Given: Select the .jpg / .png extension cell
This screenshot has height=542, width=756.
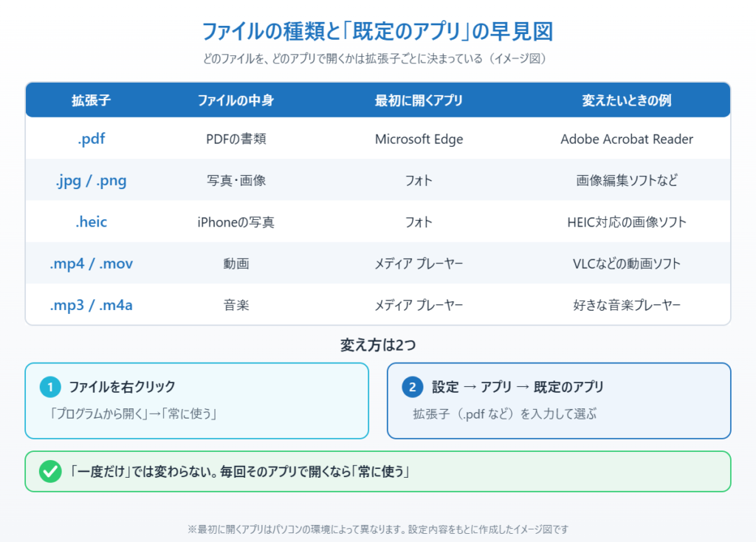Looking at the screenshot, I should point(91,181).
